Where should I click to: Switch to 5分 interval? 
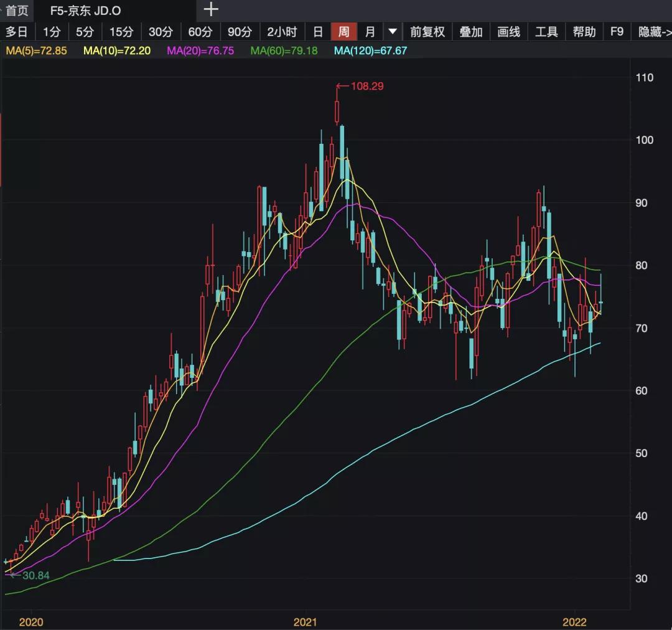coord(85,32)
